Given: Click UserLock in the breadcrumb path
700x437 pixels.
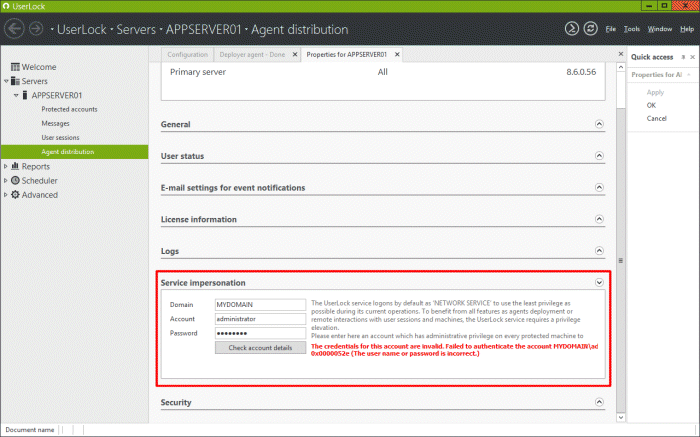Looking at the screenshot, I should point(82,29).
